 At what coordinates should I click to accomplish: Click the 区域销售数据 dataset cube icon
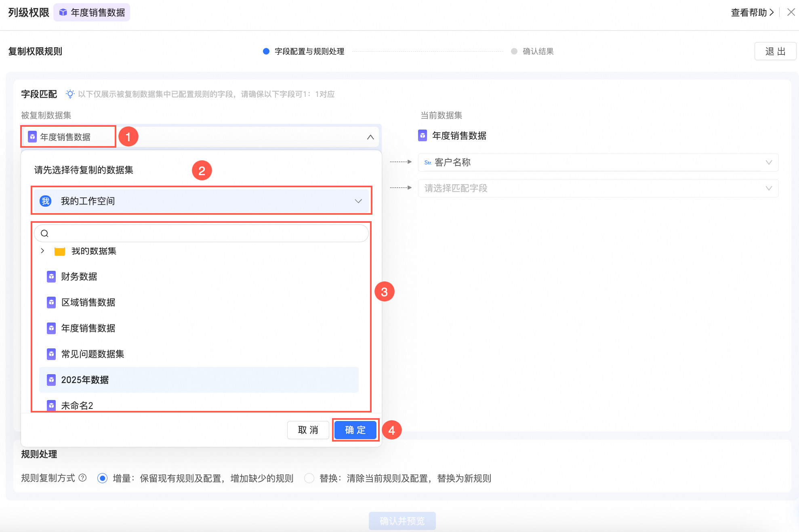[51, 302]
